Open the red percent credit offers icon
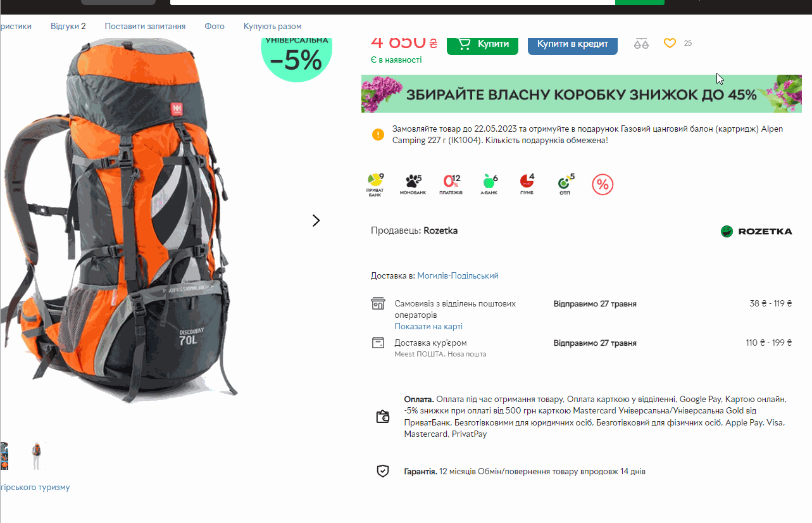Viewport: 812px width, 523px height. [x=603, y=184]
